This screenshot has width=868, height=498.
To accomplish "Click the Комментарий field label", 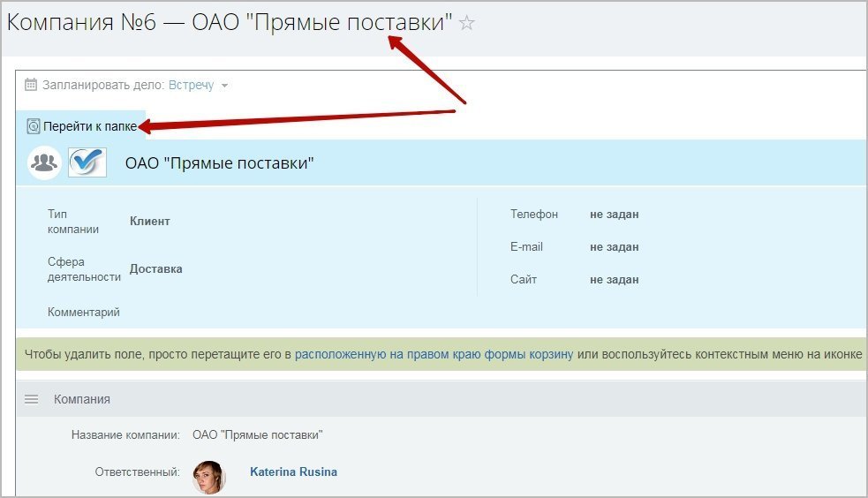I will tap(84, 312).
